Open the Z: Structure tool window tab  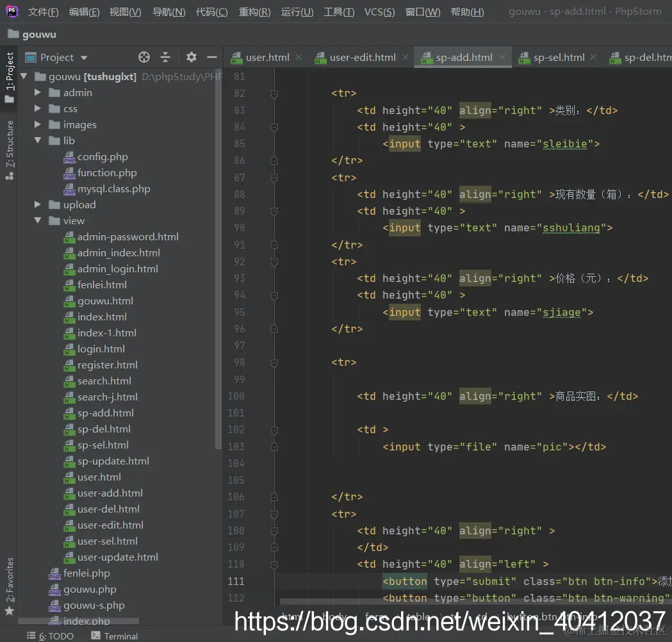click(x=9, y=150)
